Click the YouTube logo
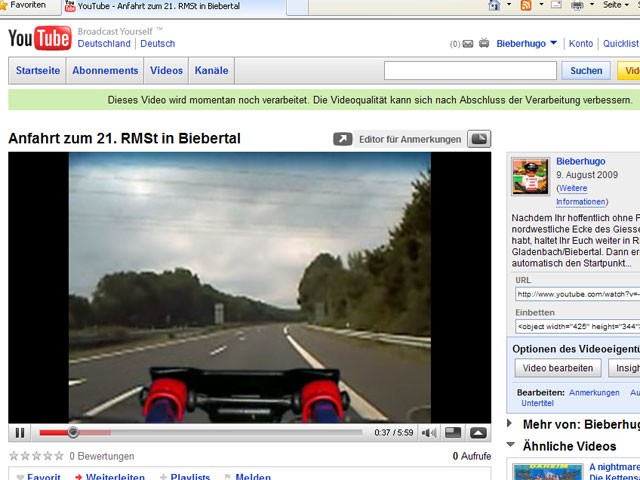 pos(40,39)
